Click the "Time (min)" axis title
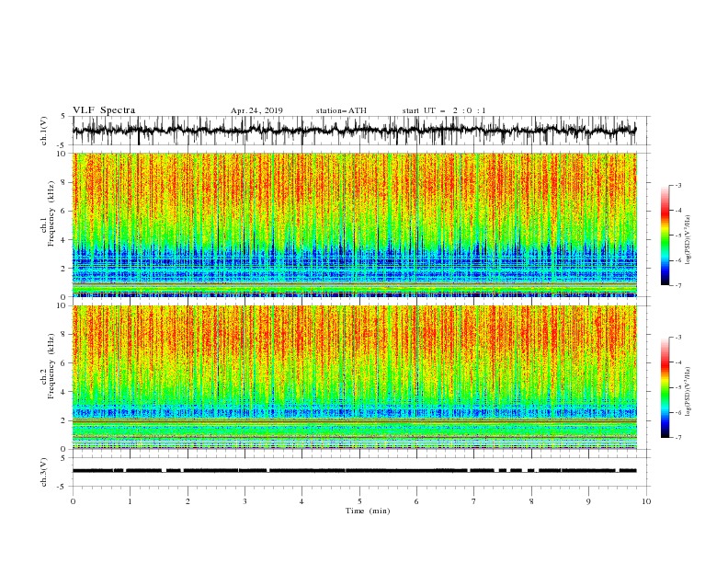 pyautogui.click(x=368, y=511)
